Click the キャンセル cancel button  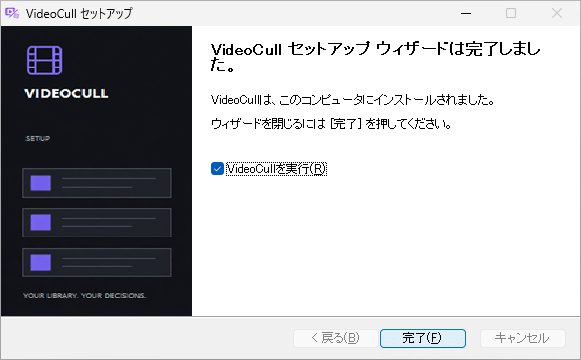coord(522,338)
